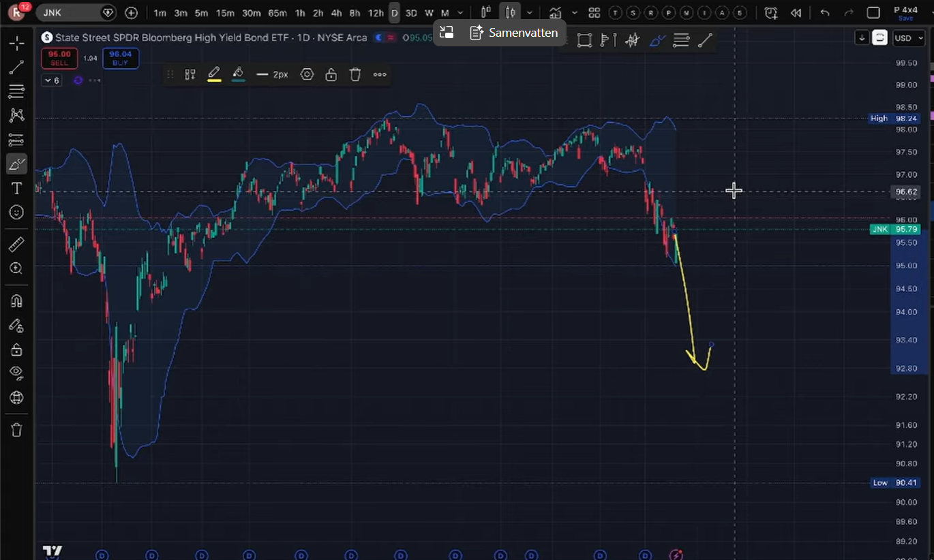Select the Text annotation tool
Image resolution: width=934 pixels, height=560 pixels.
17,188
